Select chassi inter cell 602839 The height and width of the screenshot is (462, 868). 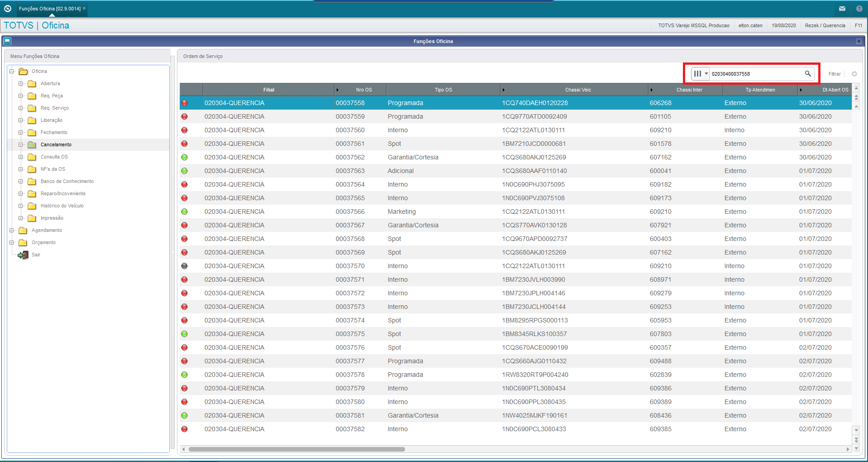660,375
